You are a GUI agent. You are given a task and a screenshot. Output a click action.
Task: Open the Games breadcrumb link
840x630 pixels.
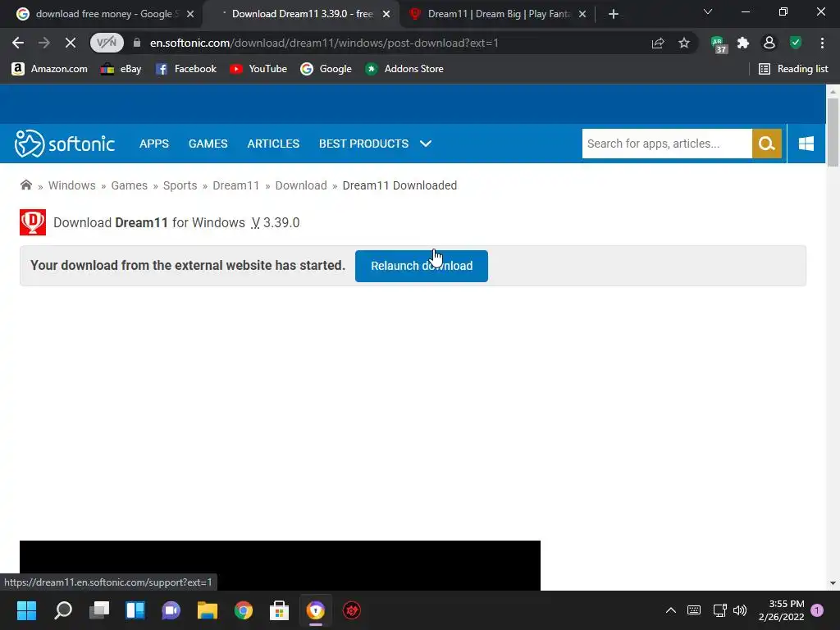[x=129, y=185]
